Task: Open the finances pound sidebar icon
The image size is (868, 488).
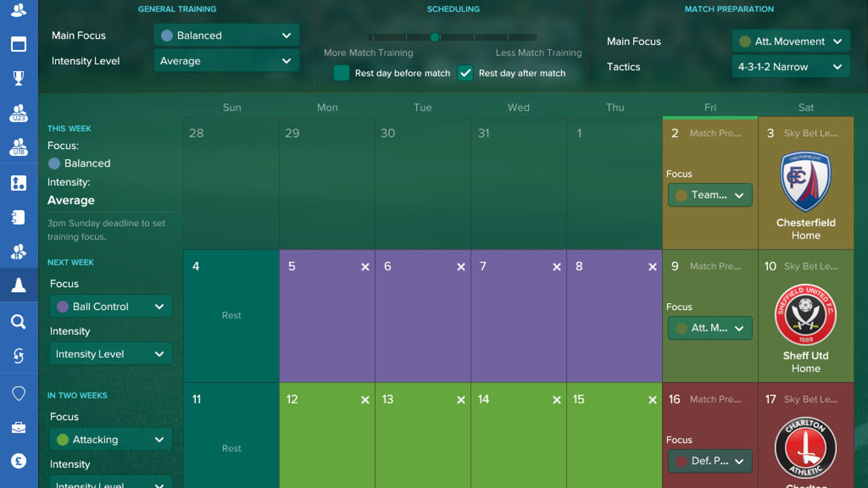Action: tap(19, 461)
